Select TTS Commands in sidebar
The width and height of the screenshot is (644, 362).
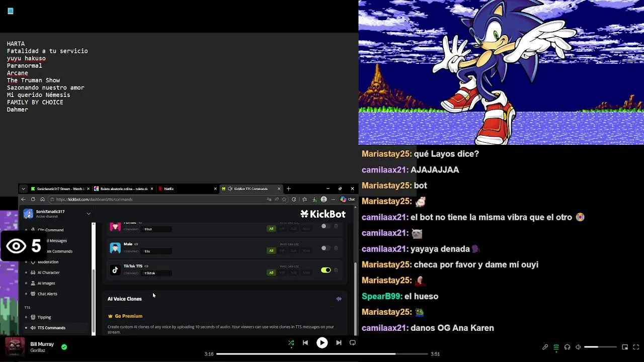[51, 328]
